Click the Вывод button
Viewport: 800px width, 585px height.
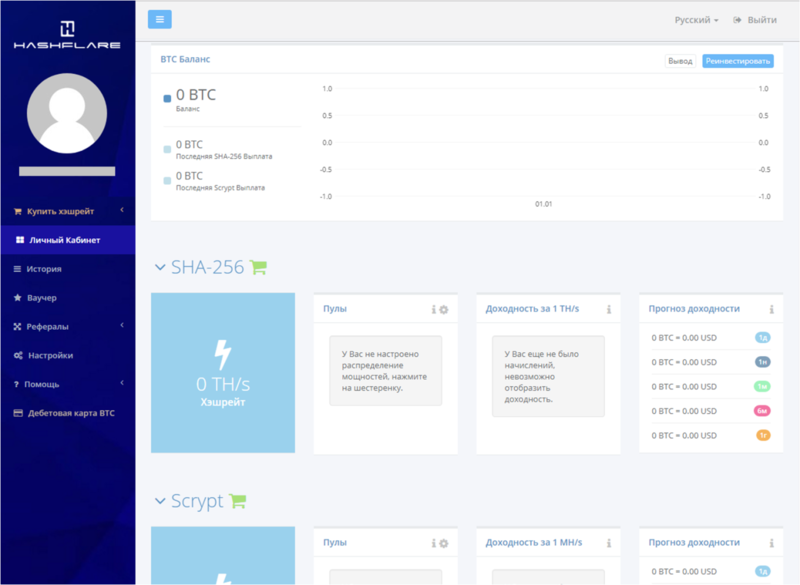pyautogui.click(x=680, y=61)
